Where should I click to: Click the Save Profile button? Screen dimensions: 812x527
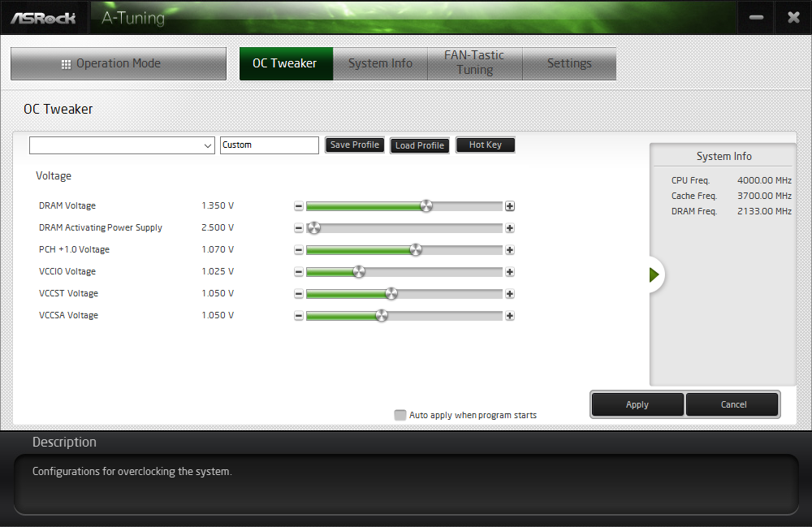pyautogui.click(x=355, y=145)
